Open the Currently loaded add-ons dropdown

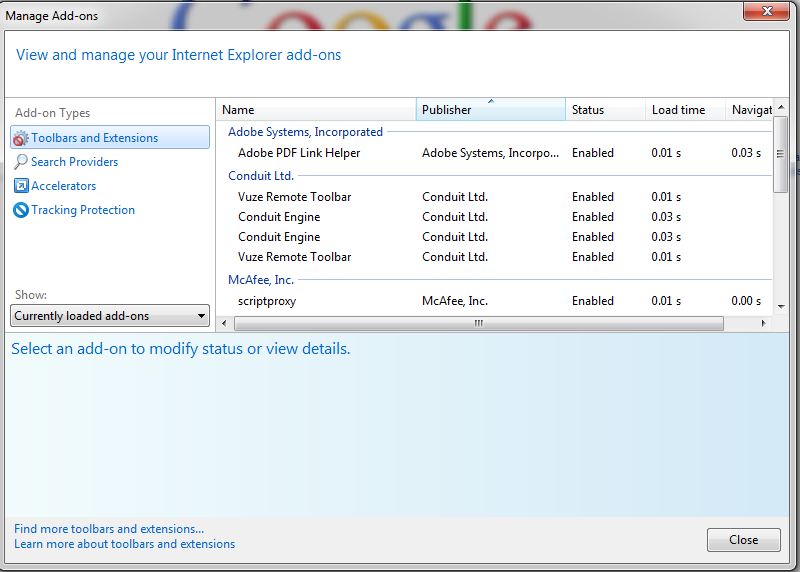(x=110, y=316)
